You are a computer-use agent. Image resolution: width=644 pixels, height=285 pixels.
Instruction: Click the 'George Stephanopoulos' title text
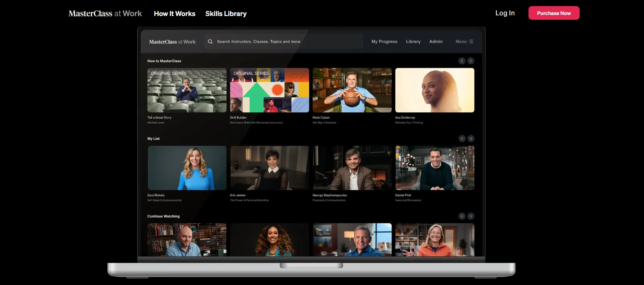click(x=329, y=195)
